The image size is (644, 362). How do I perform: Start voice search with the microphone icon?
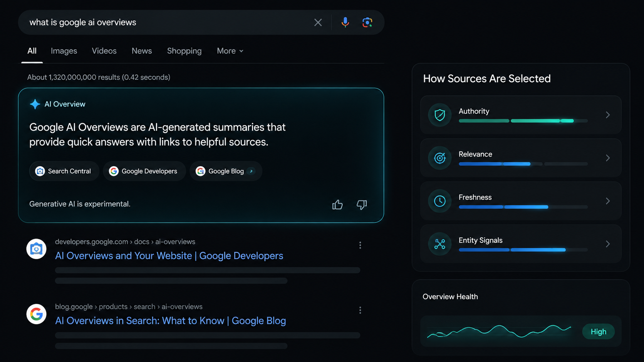tap(345, 22)
